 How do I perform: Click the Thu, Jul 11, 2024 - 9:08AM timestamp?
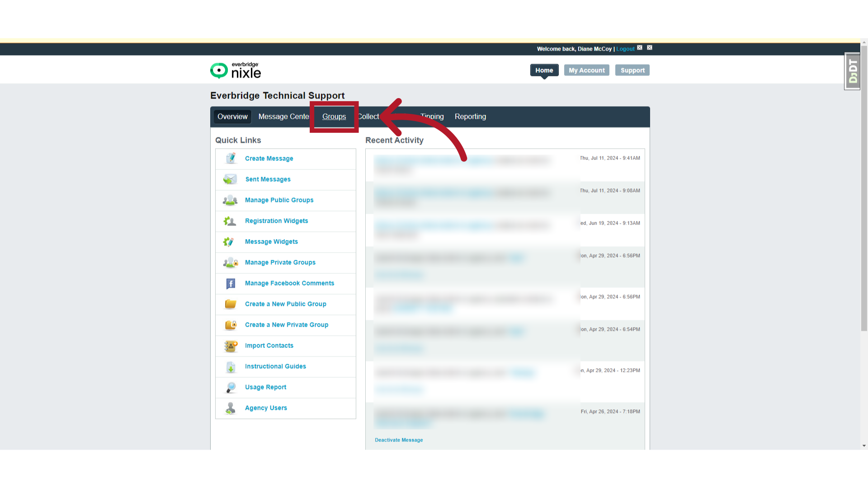tap(610, 191)
